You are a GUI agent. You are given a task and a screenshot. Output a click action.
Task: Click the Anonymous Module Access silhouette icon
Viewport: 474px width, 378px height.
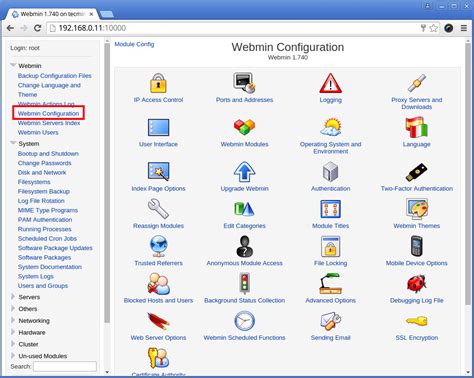[x=244, y=246]
